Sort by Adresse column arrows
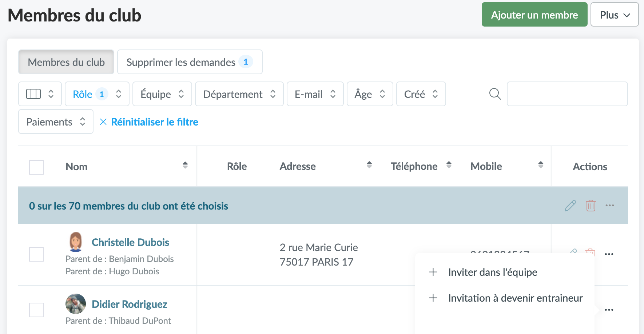 click(369, 165)
